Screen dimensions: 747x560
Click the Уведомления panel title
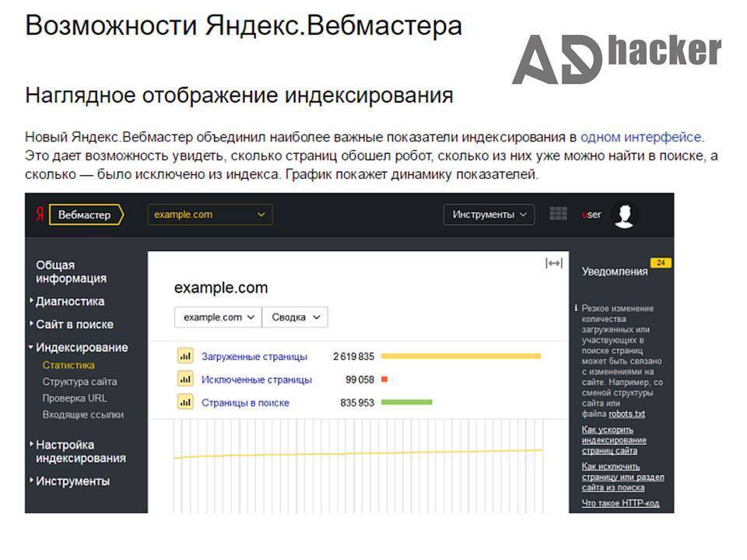[x=615, y=271]
